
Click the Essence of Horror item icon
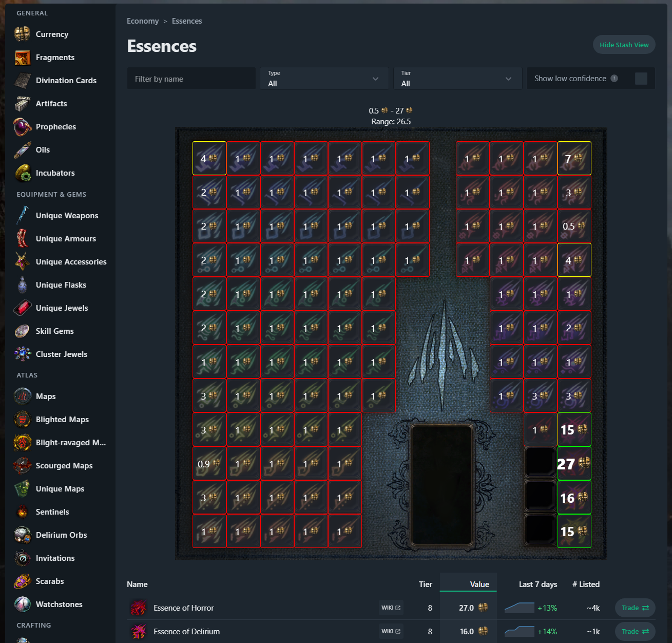point(138,608)
